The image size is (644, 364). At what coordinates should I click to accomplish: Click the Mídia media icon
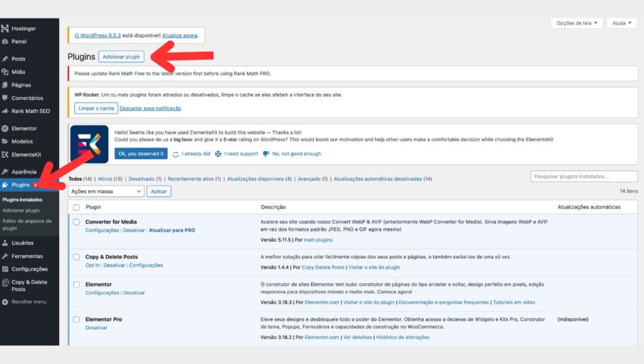point(5,72)
